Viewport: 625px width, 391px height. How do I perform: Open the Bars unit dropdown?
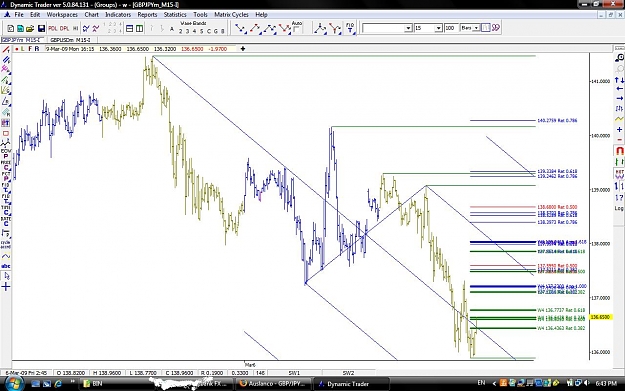pos(476,28)
